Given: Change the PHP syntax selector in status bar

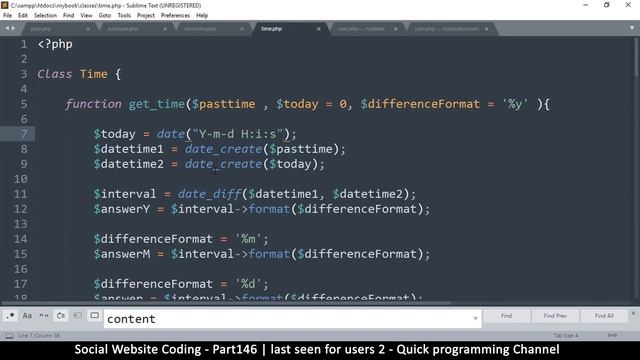Looking at the screenshot, I should (612, 336).
